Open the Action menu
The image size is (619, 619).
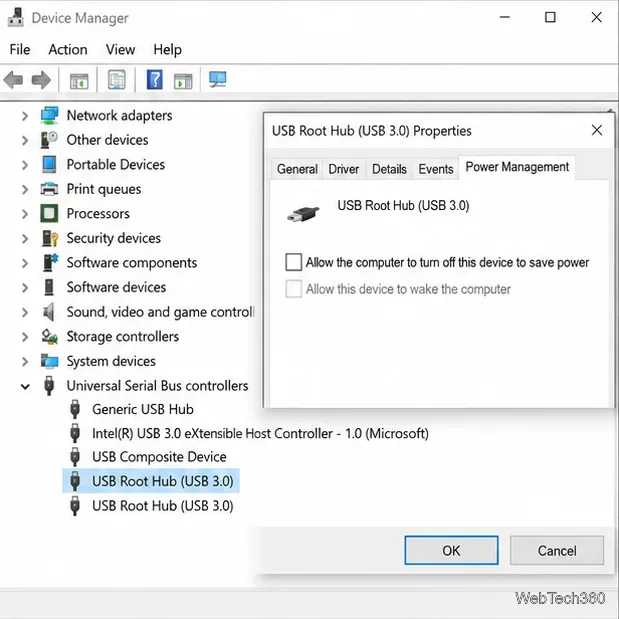(x=68, y=49)
